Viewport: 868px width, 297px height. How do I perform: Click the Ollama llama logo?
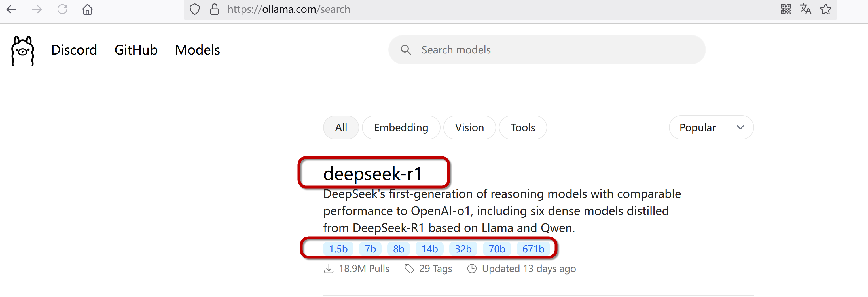coord(23,50)
